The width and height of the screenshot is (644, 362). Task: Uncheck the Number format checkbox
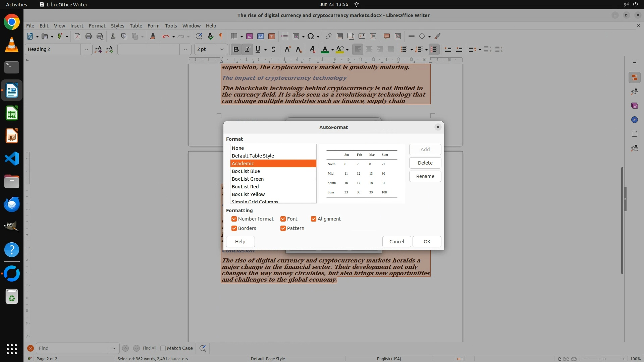click(234, 219)
